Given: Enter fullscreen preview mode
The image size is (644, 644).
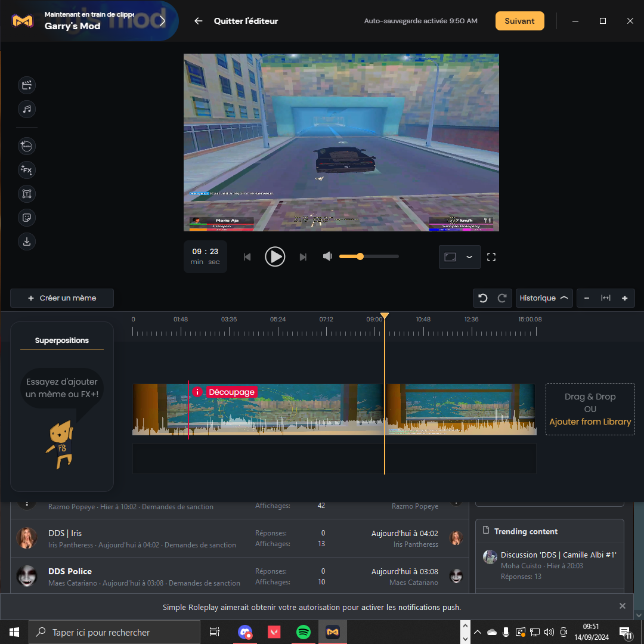Looking at the screenshot, I should tap(491, 257).
